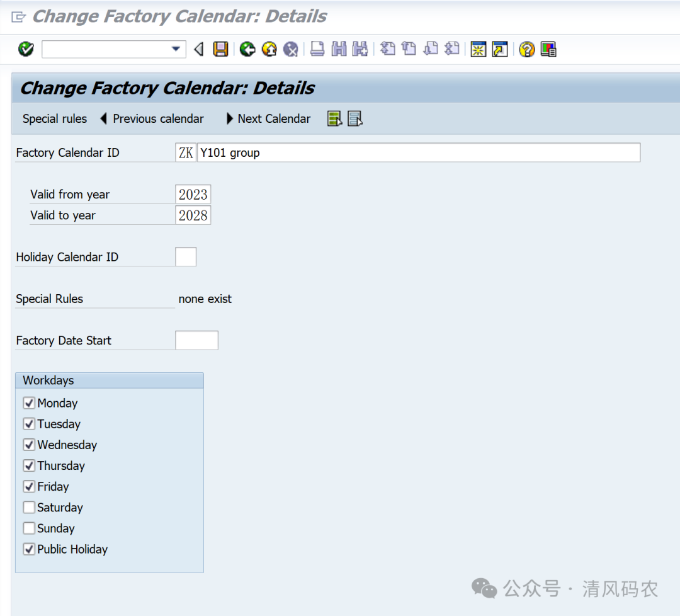Enable Sunday as a workday
680x616 pixels.
click(x=29, y=528)
